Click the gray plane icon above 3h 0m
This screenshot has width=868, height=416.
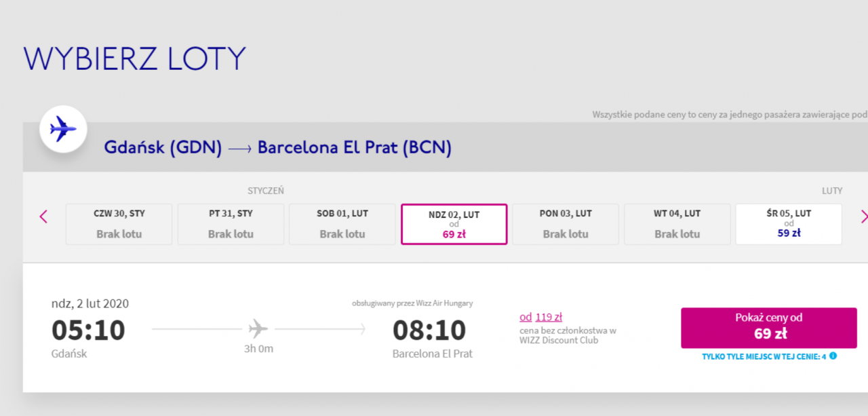tap(258, 329)
